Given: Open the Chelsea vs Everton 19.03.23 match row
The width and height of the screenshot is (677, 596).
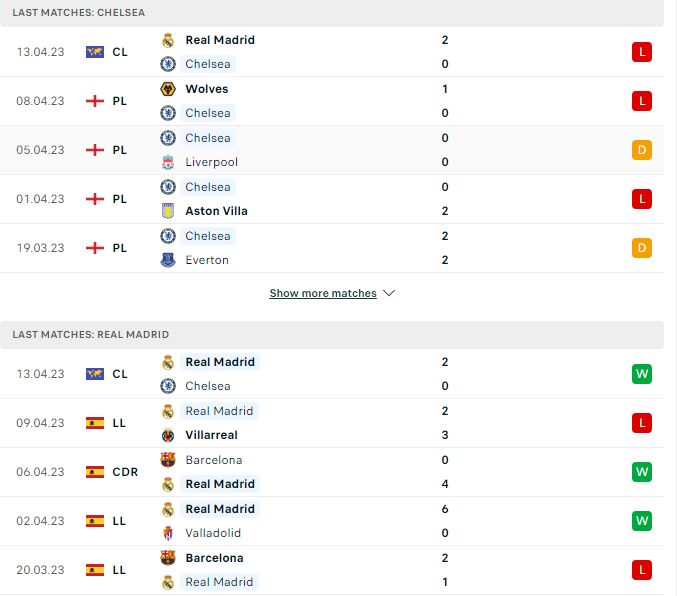Looking at the screenshot, I should 332,248.
